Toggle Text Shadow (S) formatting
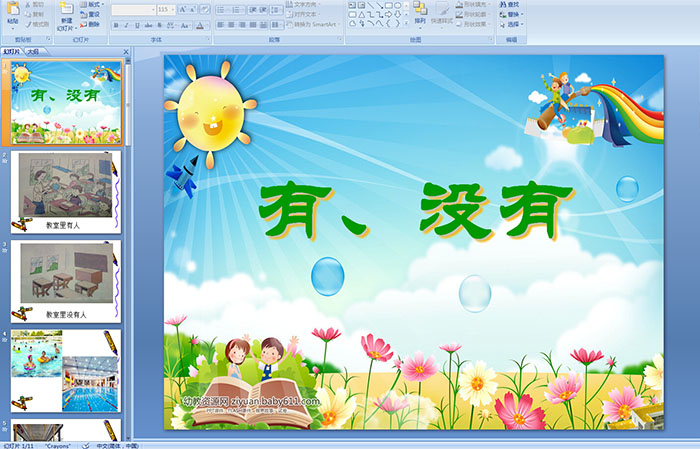 (160, 25)
